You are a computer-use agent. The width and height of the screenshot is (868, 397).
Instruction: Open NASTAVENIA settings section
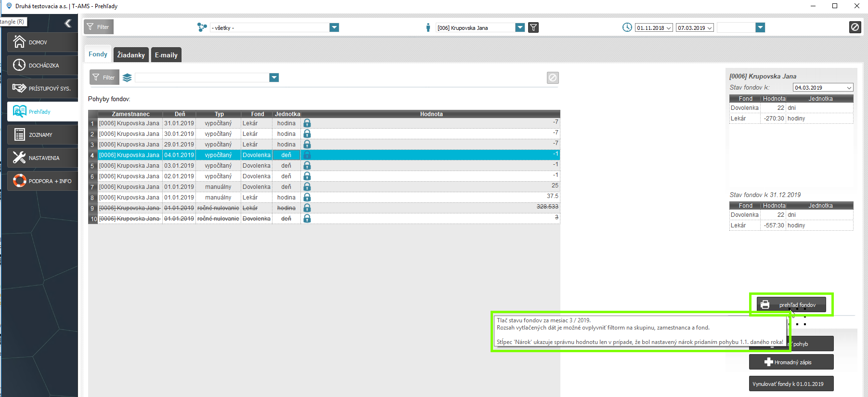42,158
